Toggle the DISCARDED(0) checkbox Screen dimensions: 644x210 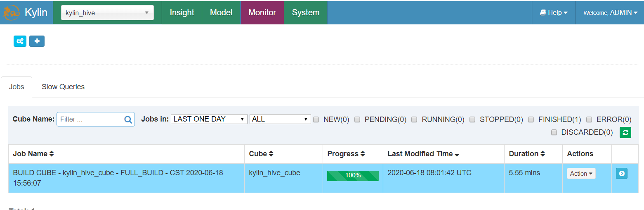coord(554,132)
